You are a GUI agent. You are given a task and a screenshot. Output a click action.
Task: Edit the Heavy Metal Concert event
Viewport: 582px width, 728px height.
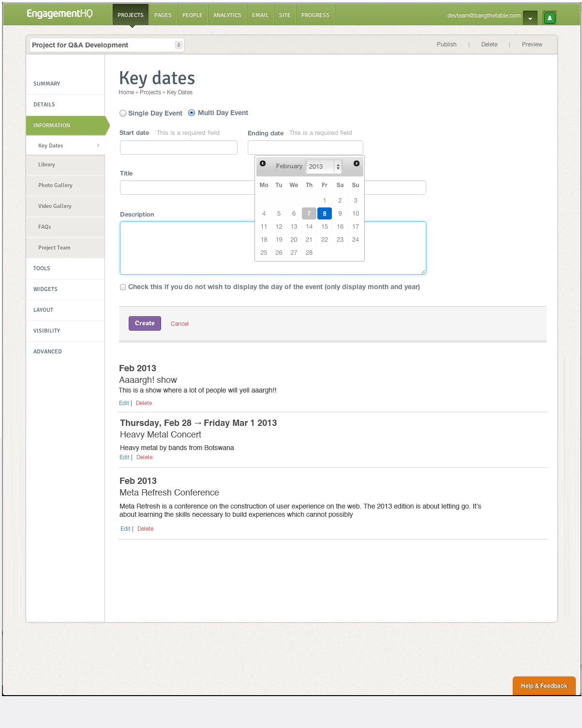[x=124, y=457]
